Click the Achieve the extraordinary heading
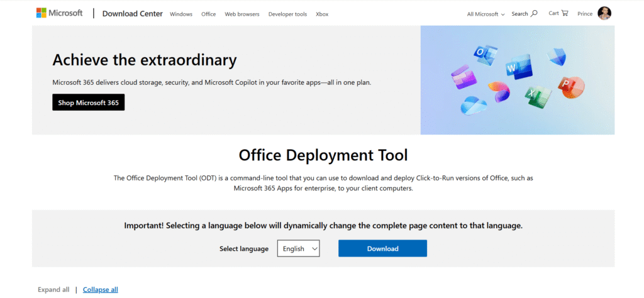Screen dimensions: 644x298 (145, 60)
